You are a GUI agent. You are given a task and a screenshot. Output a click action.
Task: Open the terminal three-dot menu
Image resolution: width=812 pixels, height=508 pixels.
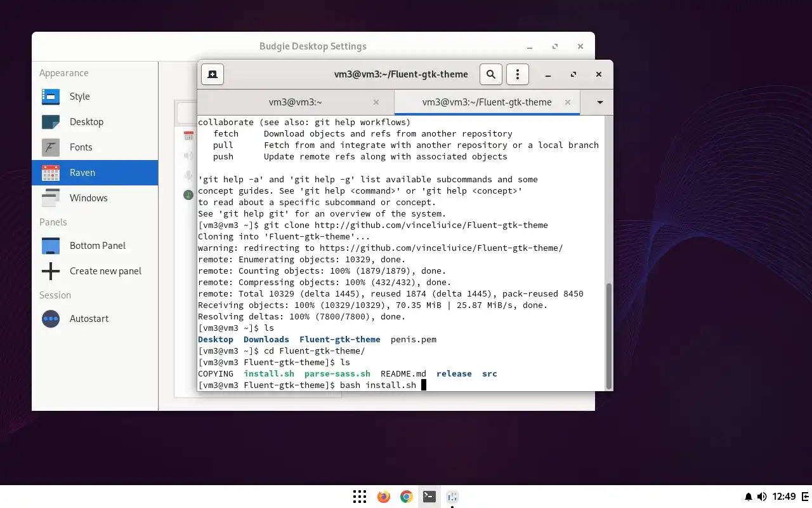click(x=518, y=74)
